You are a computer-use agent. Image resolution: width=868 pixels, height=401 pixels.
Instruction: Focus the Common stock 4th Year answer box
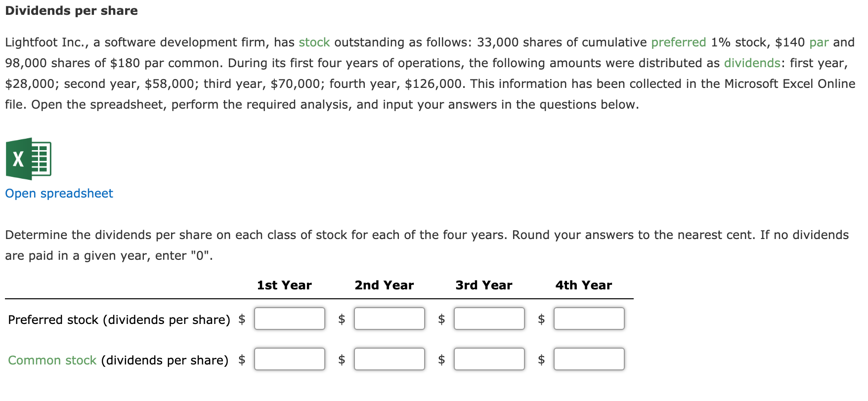pos(588,359)
